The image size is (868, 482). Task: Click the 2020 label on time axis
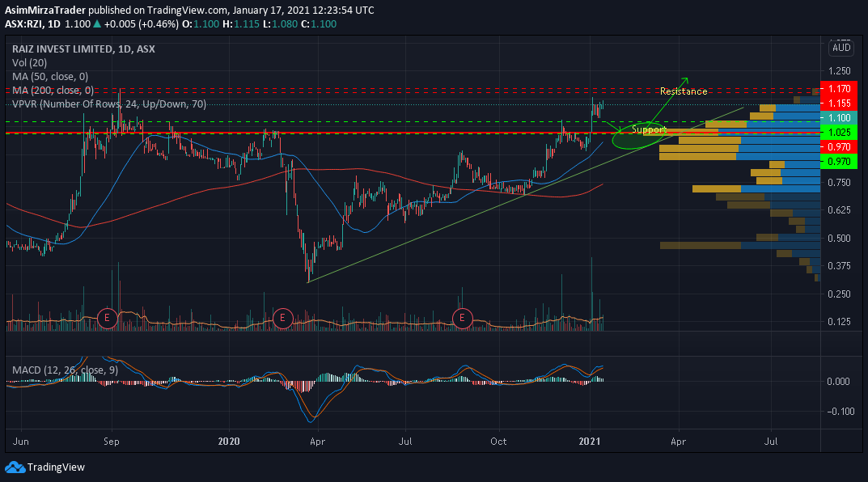tap(229, 441)
